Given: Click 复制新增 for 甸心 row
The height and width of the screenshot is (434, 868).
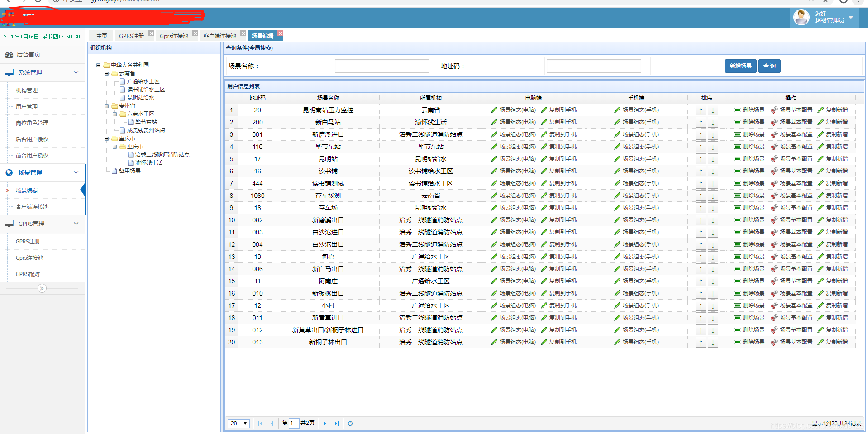Looking at the screenshot, I should coord(833,257).
